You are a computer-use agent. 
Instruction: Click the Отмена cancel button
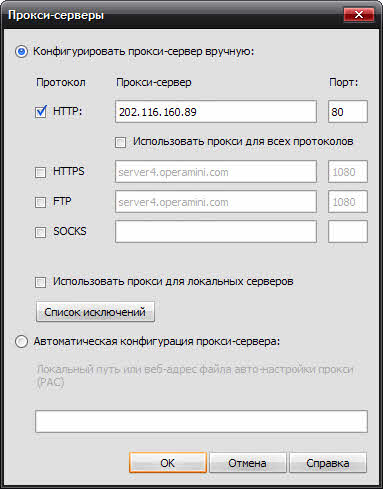click(x=247, y=463)
